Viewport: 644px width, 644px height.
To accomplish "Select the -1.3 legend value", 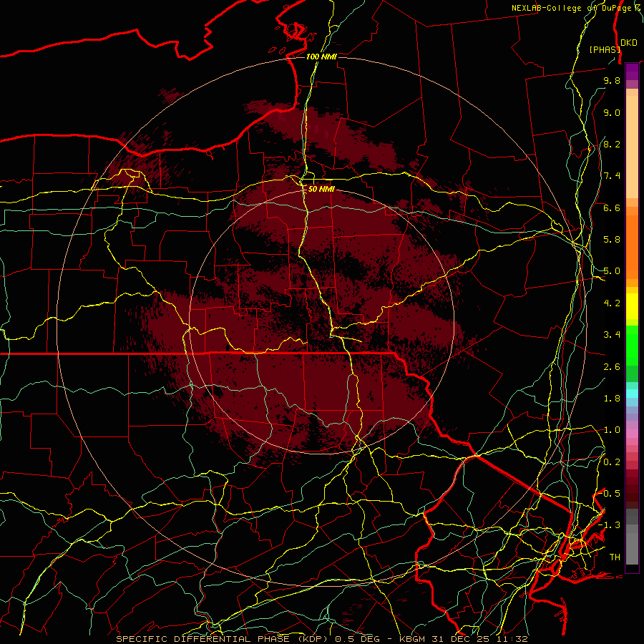I will 609,525.
